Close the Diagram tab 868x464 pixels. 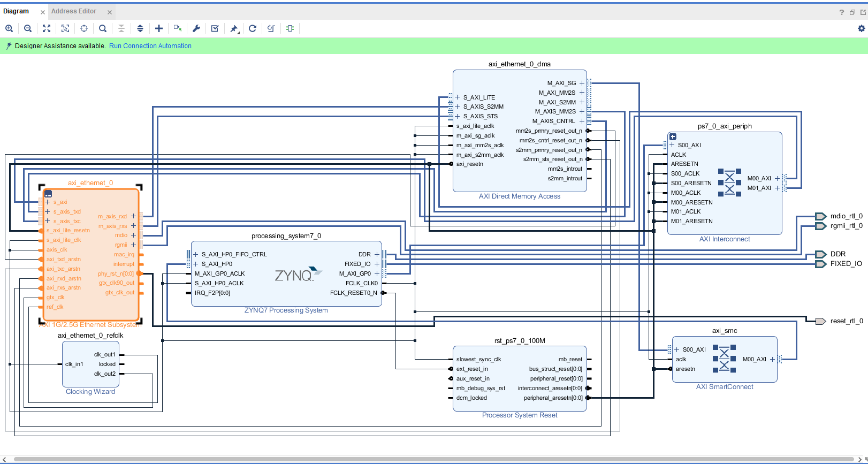pyautogui.click(x=43, y=12)
